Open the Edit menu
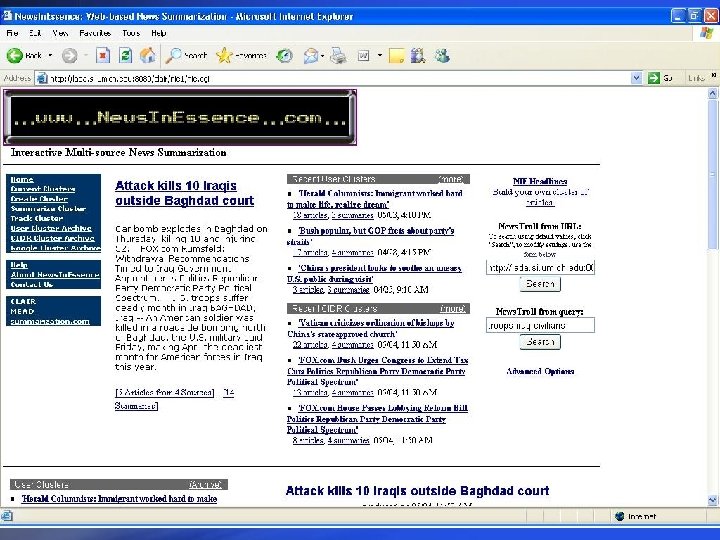The height and width of the screenshot is (540, 720). [x=35, y=33]
